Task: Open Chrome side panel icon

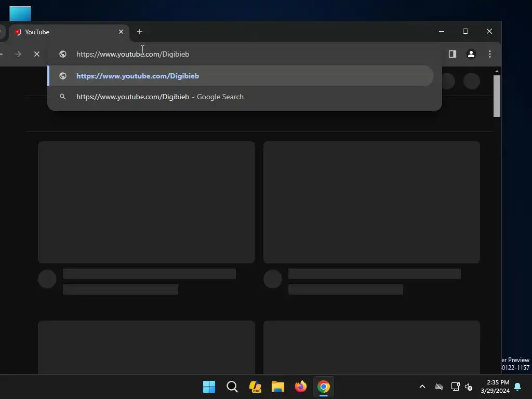Action: (x=453, y=54)
